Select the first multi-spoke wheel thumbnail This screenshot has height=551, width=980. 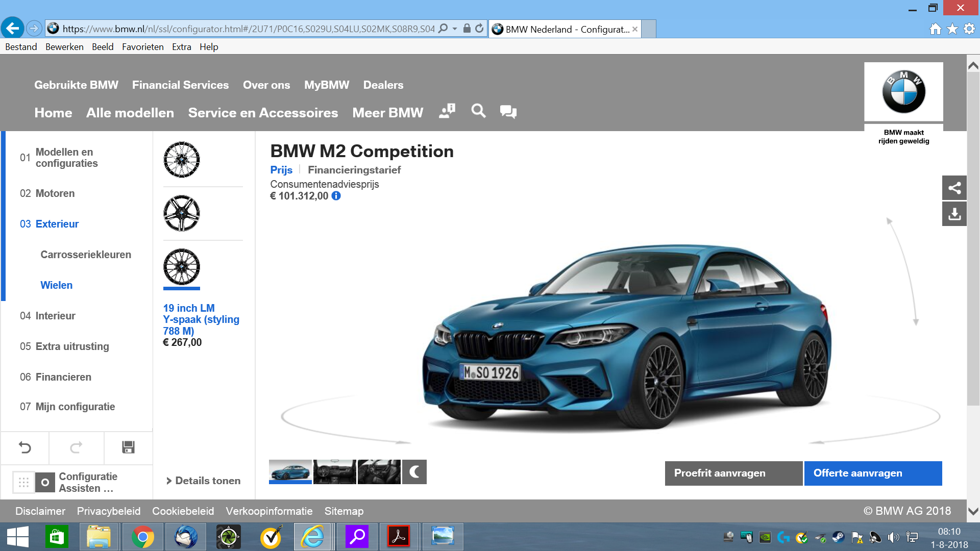(182, 160)
